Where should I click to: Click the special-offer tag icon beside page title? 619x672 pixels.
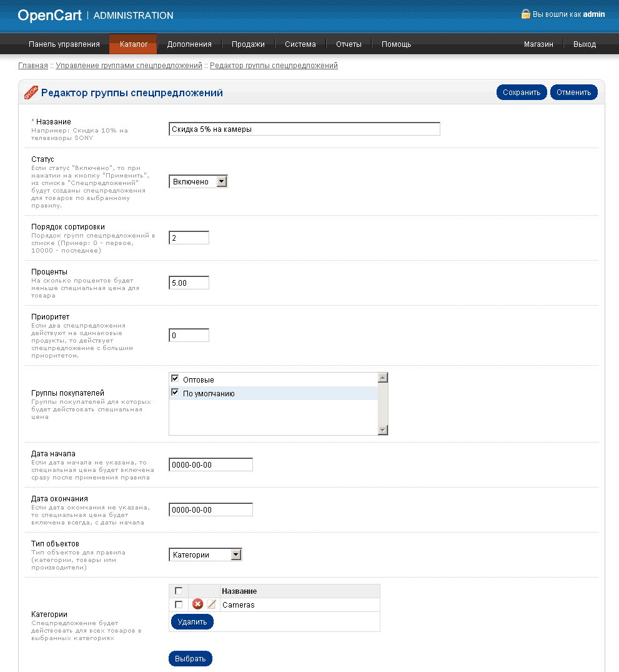click(x=31, y=93)
